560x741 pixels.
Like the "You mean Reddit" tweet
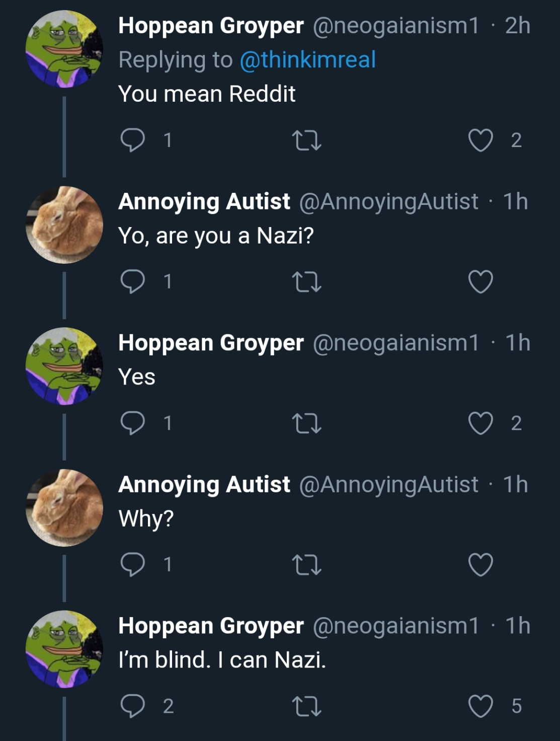[x=481, y=140]
